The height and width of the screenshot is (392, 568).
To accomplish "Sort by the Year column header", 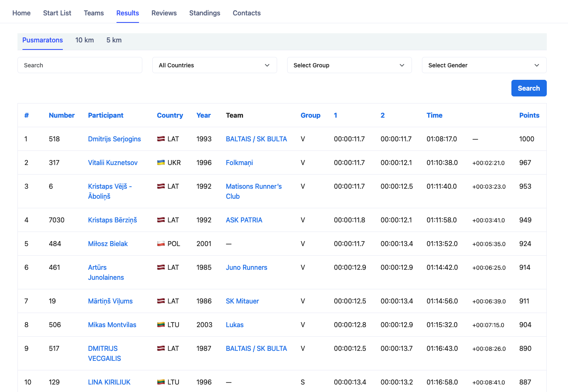I will pos(203,115).
